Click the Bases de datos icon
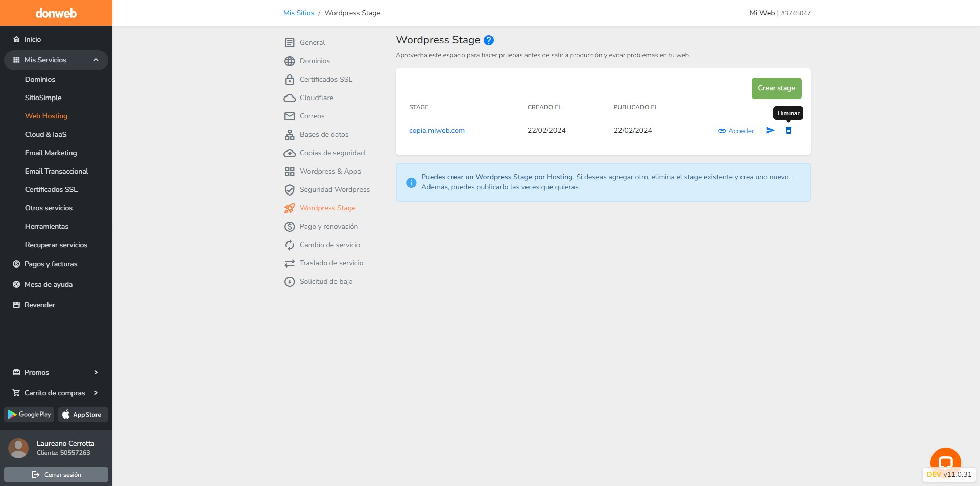 [290, 135]
